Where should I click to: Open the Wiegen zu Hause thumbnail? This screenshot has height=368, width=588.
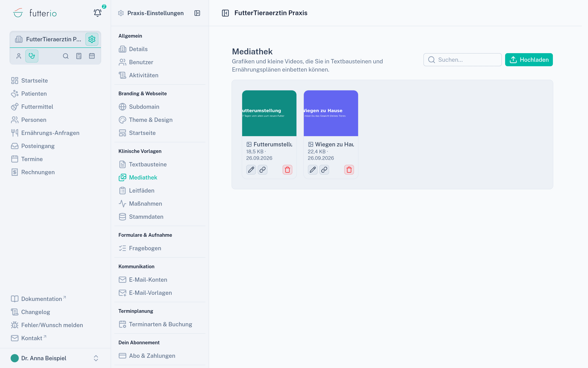click(331, 113)
